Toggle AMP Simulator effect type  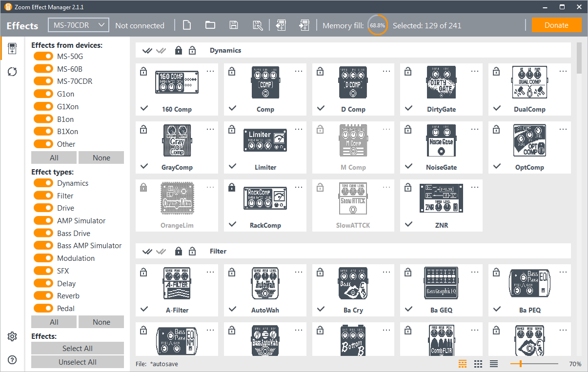click(43, 220)
